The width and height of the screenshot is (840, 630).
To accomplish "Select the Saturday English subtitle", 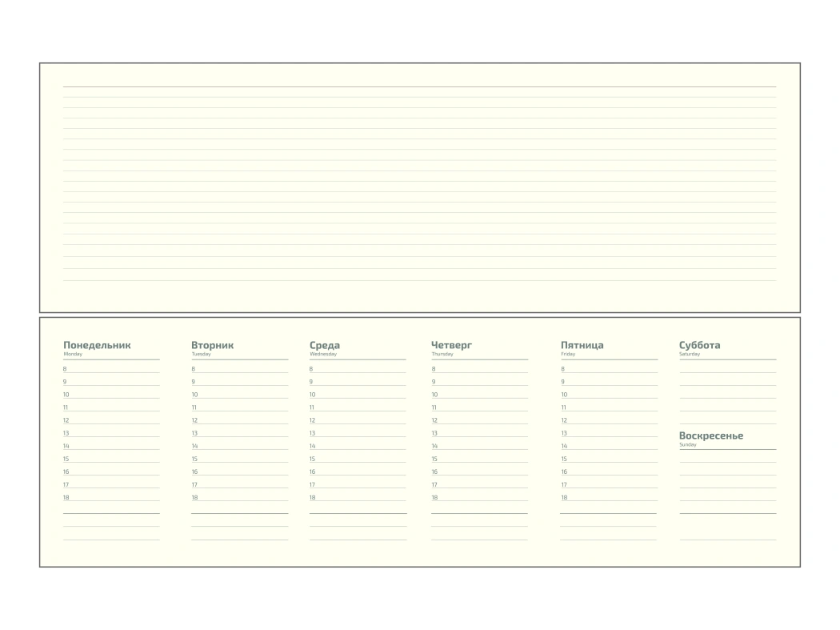I will 690,354.
